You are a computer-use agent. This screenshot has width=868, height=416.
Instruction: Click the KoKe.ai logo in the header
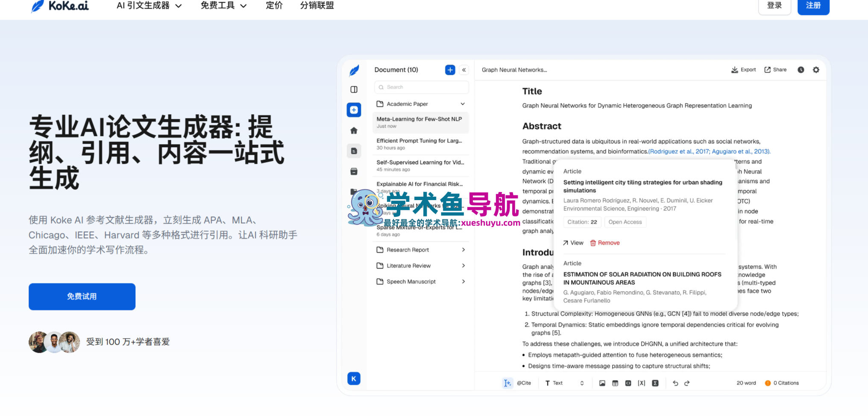60,6
